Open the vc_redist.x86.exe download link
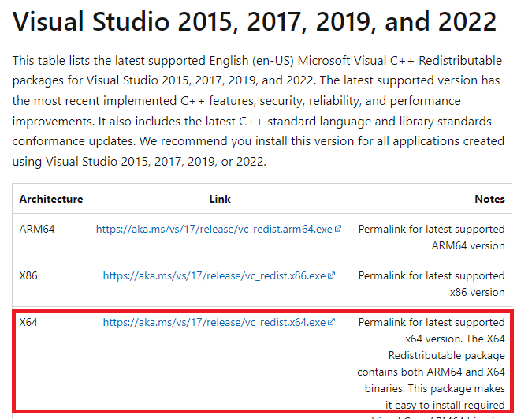Screen dimensions: 532x419 coord(214,275)
